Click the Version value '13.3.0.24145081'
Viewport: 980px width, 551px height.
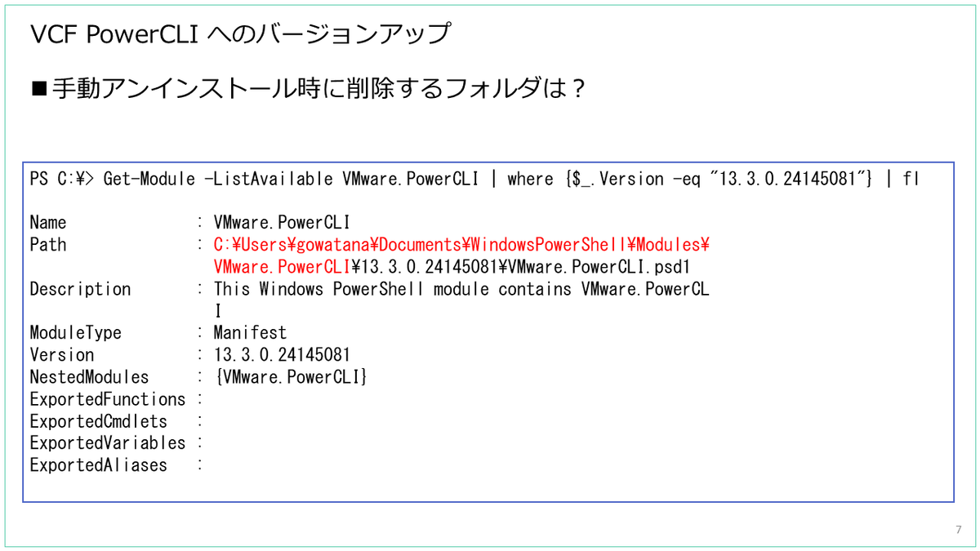282,354
